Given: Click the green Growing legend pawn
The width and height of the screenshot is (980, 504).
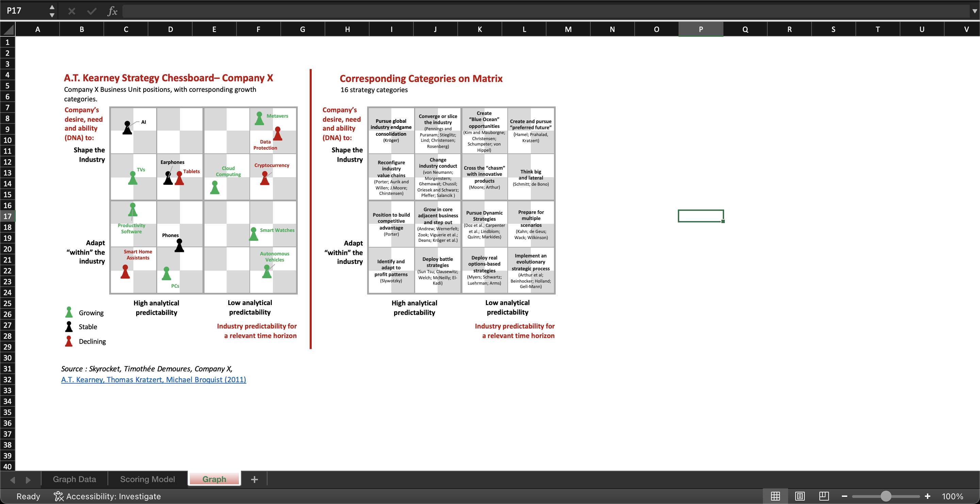Looking at the screenshot, I should pos(69,312).
